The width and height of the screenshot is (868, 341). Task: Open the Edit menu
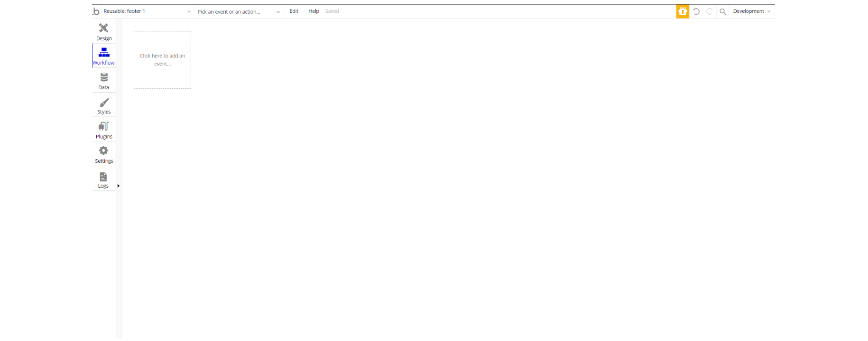click(x=294, y=11)
